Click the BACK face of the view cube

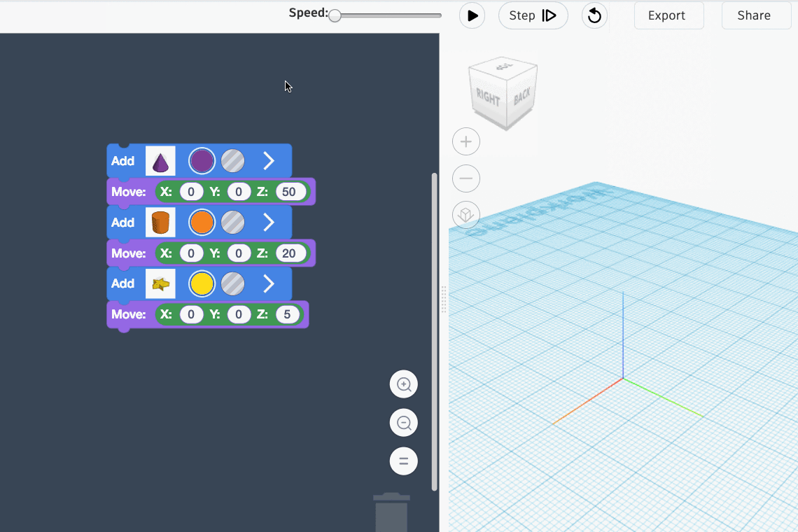click(x=522, y=97)
